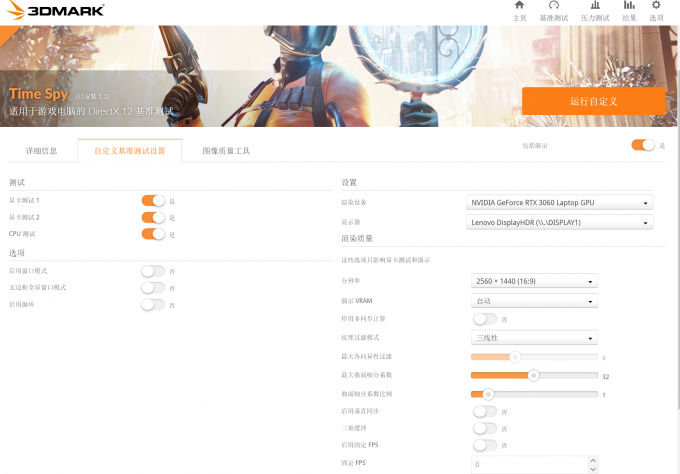
Task: Enable borderless fullscreen window mode switch
Action: point(153,288)
